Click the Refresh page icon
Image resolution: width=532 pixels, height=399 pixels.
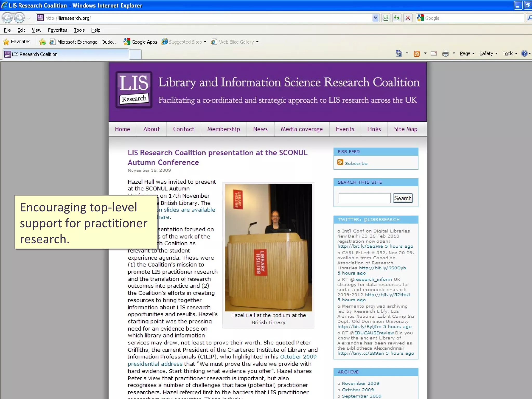coord(397,18)
